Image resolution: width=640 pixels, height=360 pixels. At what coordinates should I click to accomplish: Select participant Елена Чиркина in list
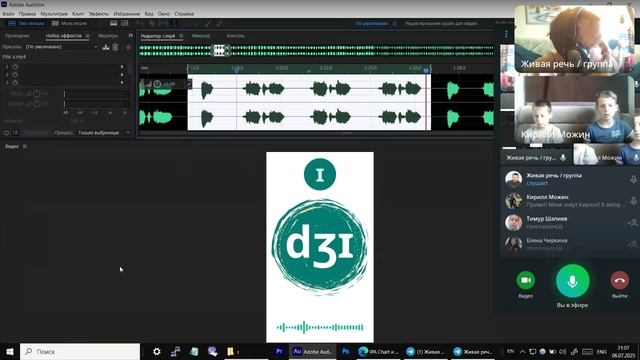pos(570,244)
